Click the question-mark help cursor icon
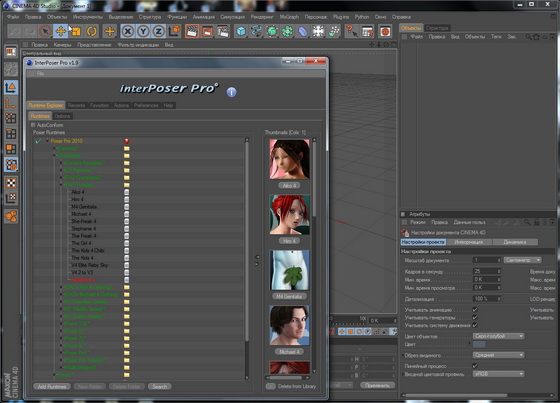This screenshot has width=560, height=403. pyautogui.click(x=352, y=31)
